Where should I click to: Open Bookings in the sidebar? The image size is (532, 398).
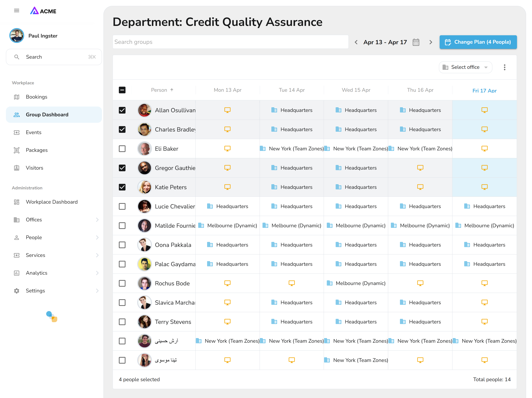37,97
